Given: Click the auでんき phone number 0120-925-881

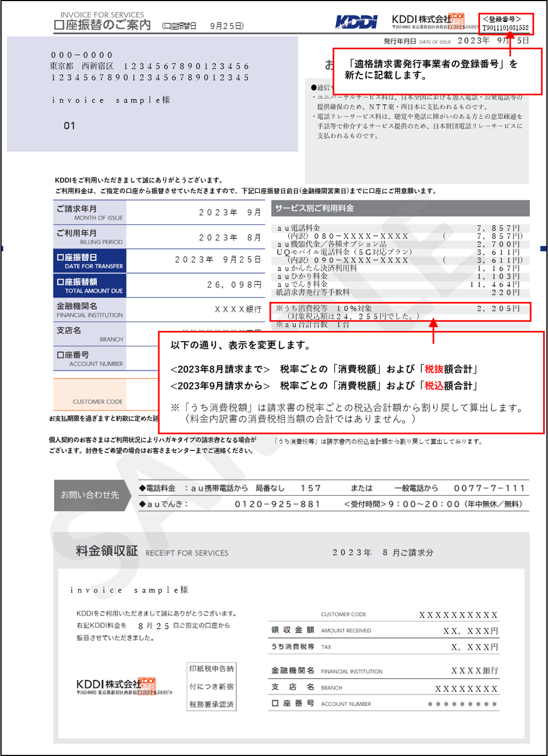Looking at the screenshot, I should coord(277,504).
